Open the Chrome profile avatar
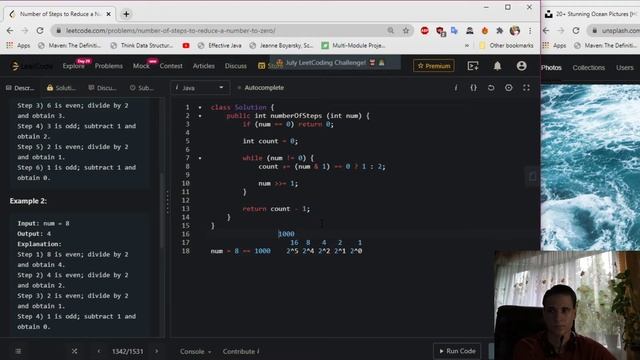The height and width of the screenshot is (360, 640). pyautogui.click(x=515, y=31)
